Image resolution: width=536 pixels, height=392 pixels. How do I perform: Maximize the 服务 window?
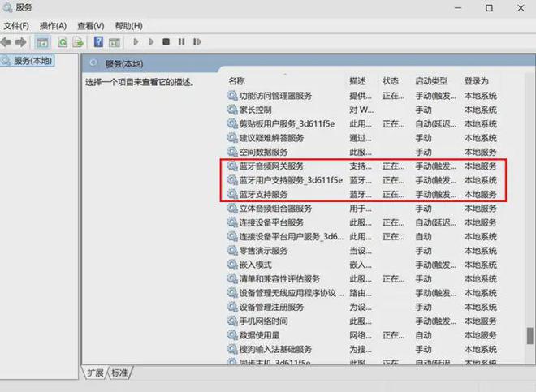489,8
